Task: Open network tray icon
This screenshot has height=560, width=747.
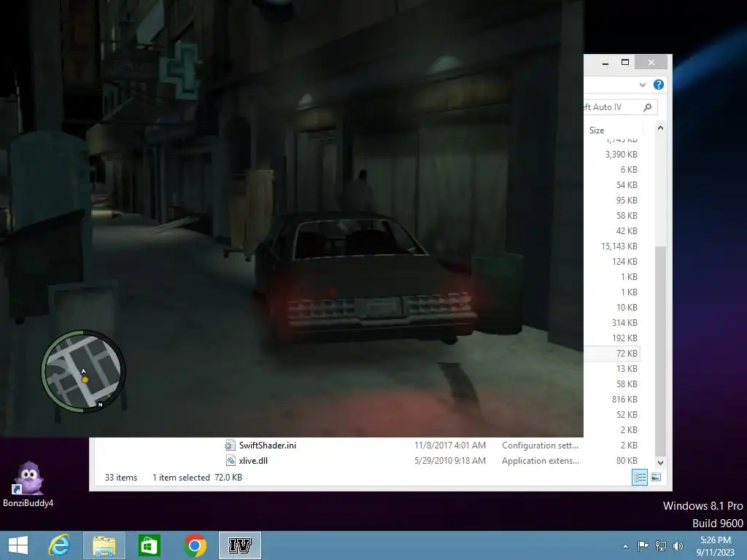Action: point(661,545)
